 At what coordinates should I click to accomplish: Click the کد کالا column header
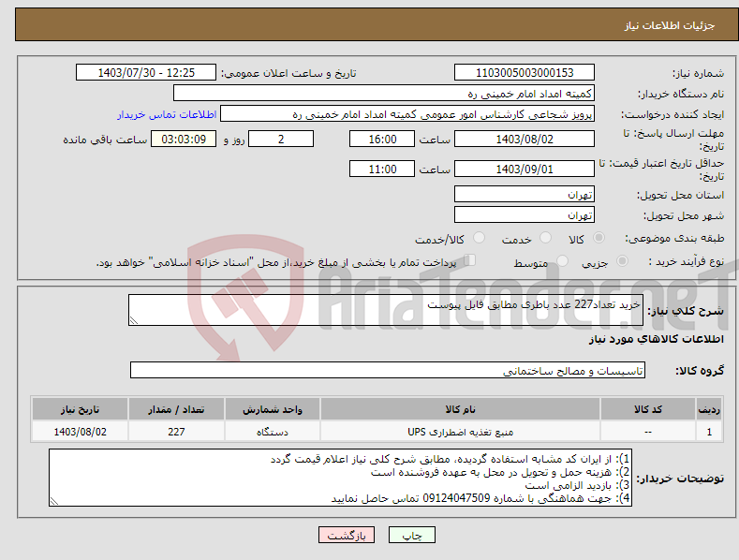[x=647, y=409]
